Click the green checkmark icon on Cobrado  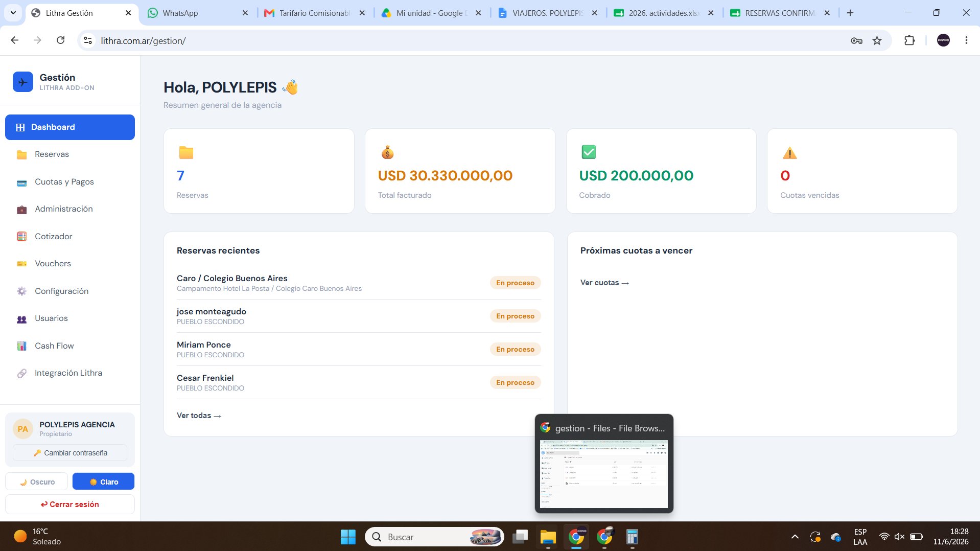tap(589, 152)
